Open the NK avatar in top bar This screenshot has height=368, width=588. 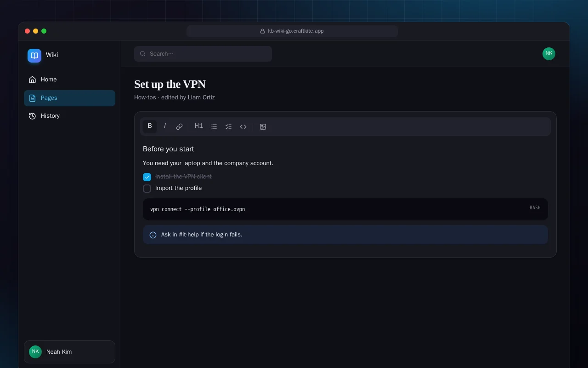click(549, 54)
